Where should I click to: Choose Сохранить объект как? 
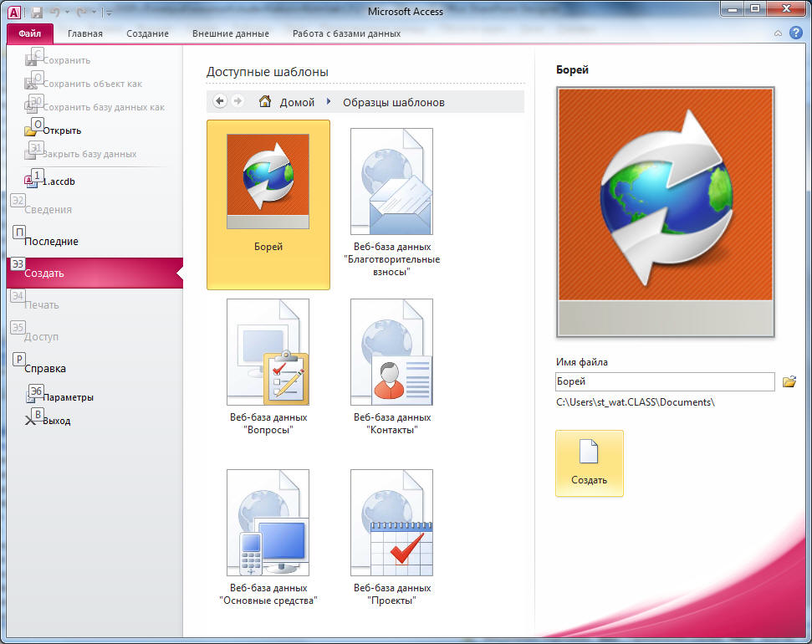[94, 84]
